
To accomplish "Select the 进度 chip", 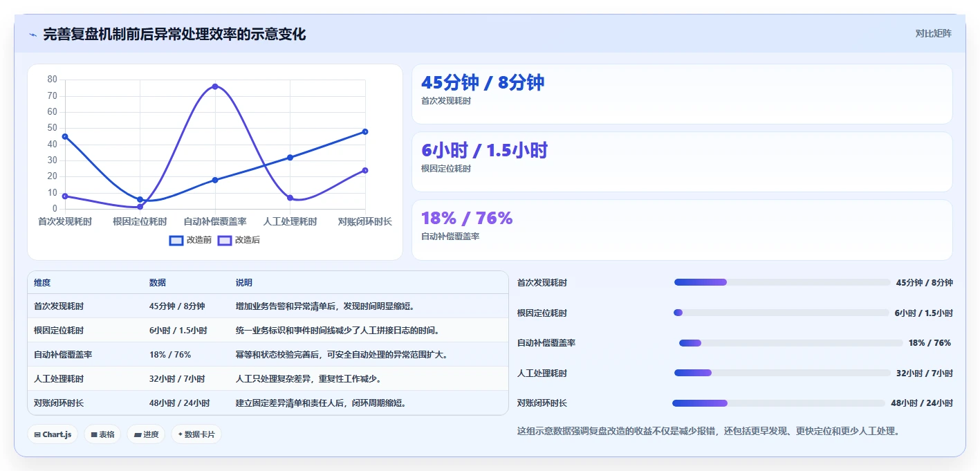I will coord(146,434).
